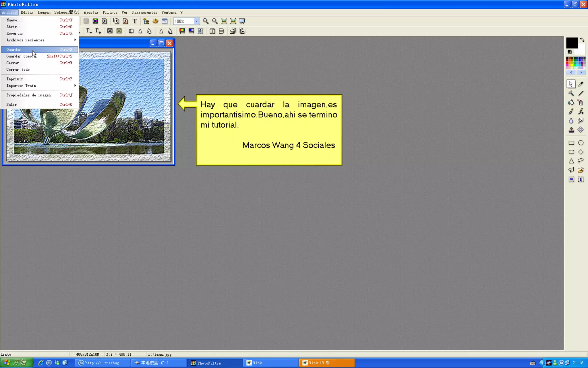
Task: Select the paint bucket fill tool
Action: (x=571, y=102)
